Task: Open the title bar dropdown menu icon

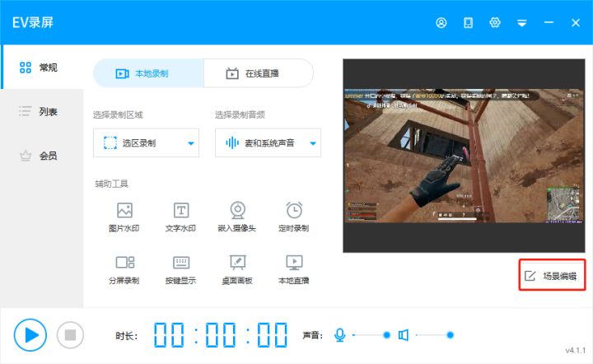Action: tap(522, 23)
